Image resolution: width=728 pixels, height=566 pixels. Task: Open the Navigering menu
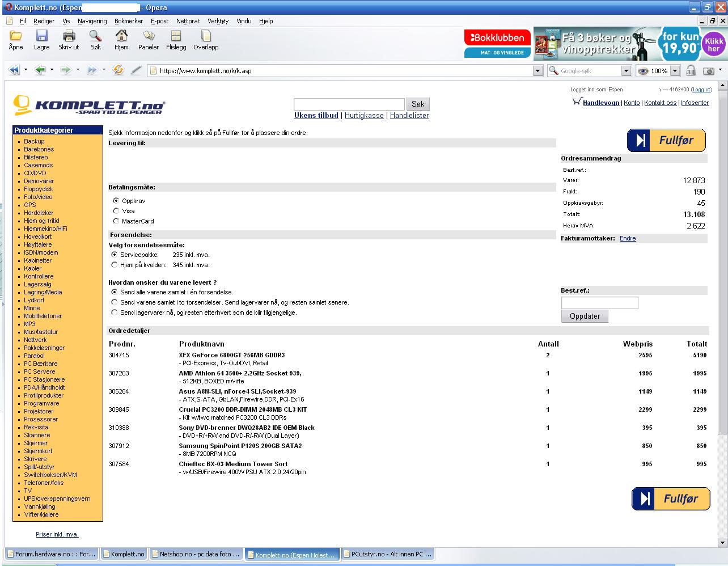tap(92, 21)
